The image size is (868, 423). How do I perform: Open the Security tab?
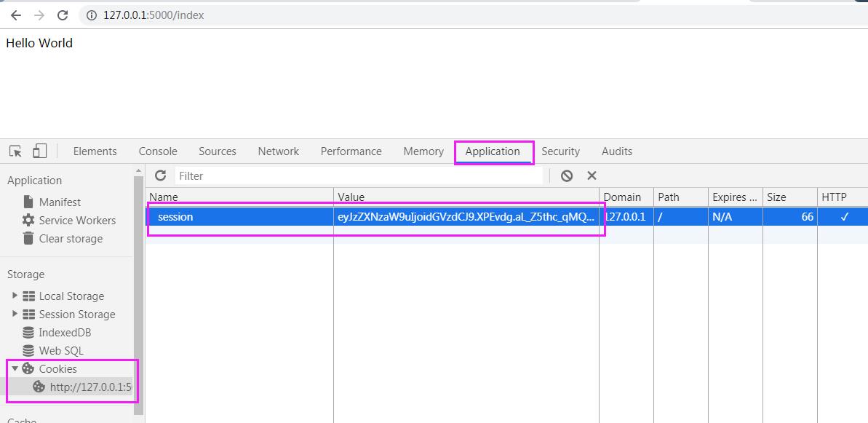point(560,151)
